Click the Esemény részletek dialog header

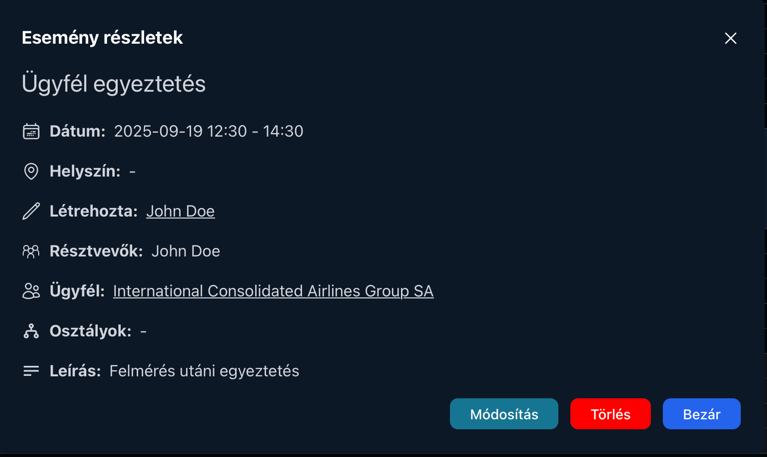(x=102, y=38)
